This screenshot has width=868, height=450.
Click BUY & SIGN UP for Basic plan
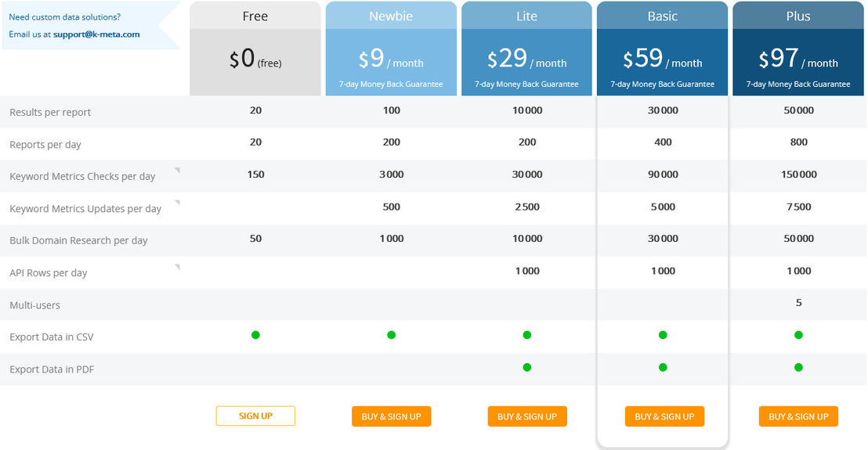pos(664,416)
